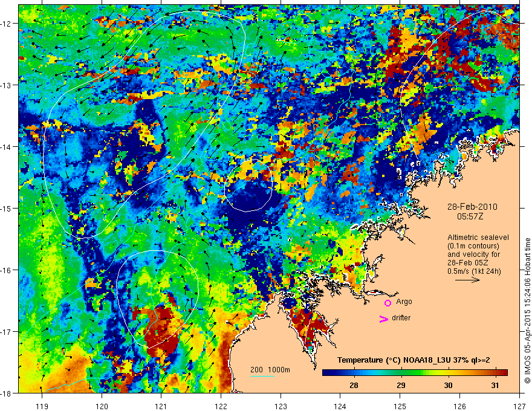Click the 'Argo' legend label
Viewport: 532px width, 411px height.
[x=404, y=302]
